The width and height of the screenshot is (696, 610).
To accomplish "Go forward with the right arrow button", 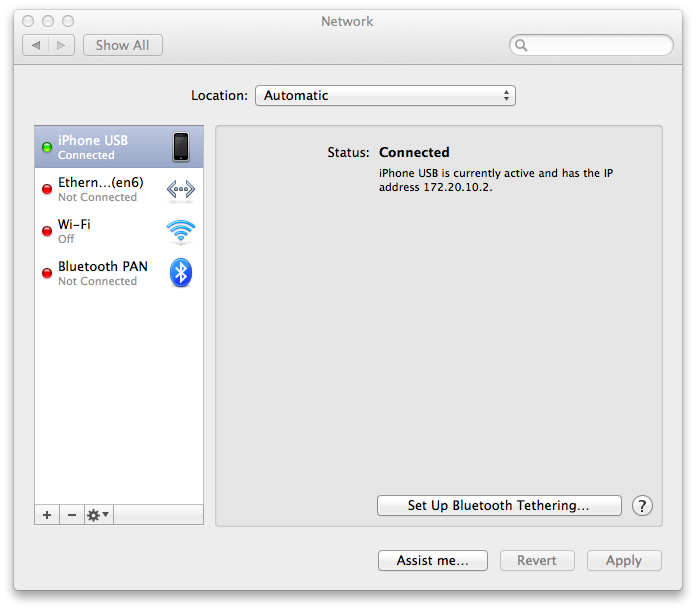I will click(x=61, y=45).
